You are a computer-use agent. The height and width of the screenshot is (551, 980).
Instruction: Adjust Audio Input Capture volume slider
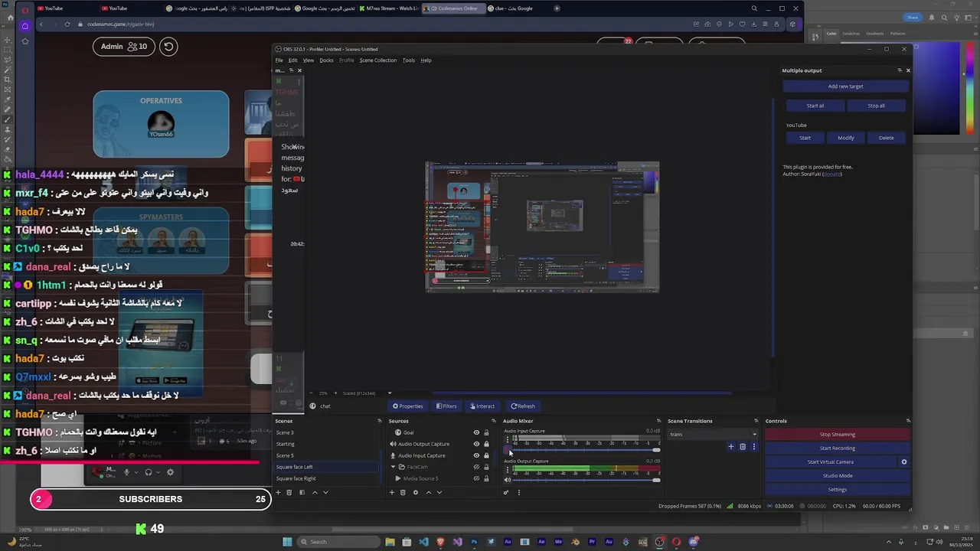586,450
